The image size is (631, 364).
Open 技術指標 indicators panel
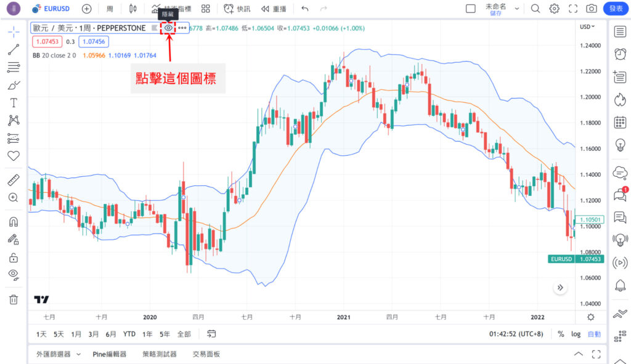point(173,9)
